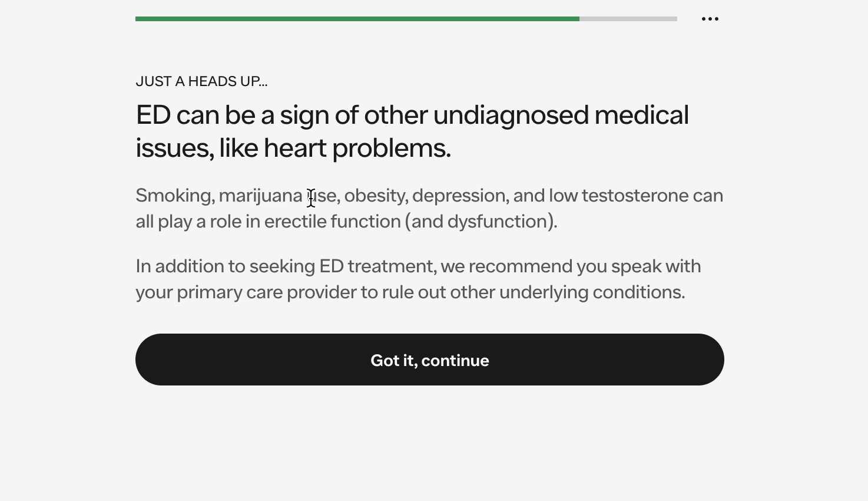
Task: Click the green filled progress bar section
Action: (357, 19)
